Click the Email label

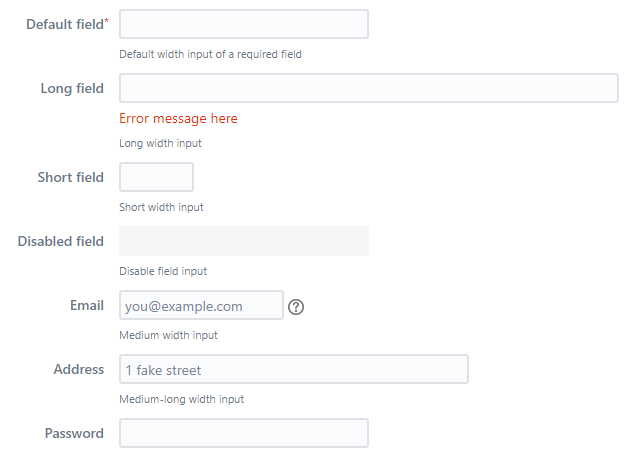tap(87, 305)
